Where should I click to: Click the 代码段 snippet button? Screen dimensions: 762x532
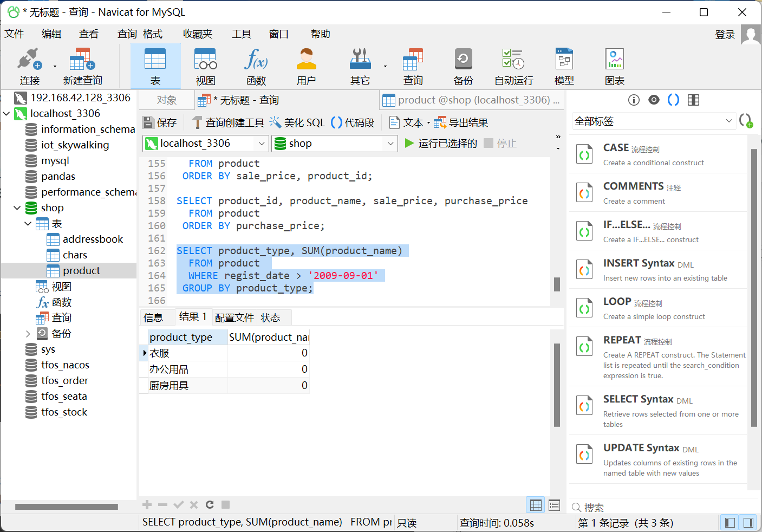click(353, 123)
